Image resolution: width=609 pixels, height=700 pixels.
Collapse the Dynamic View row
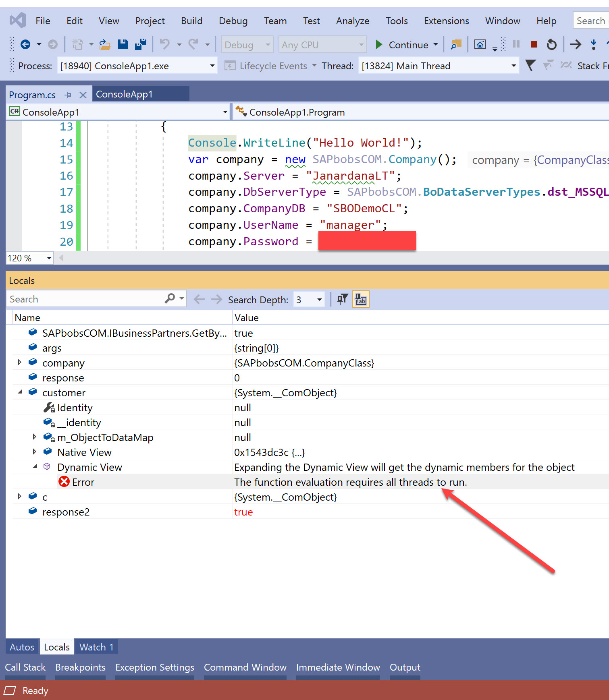[35, 466]
